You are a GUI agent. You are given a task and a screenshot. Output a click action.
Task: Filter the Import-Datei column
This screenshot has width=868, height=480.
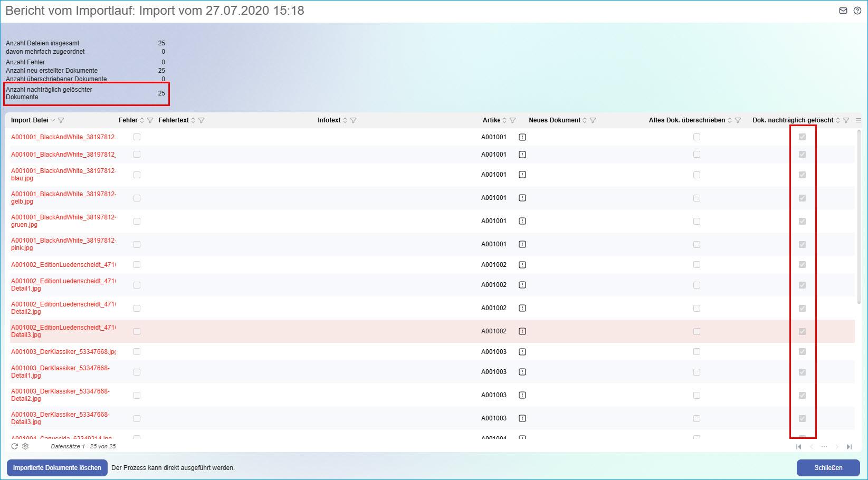point(61,120)
